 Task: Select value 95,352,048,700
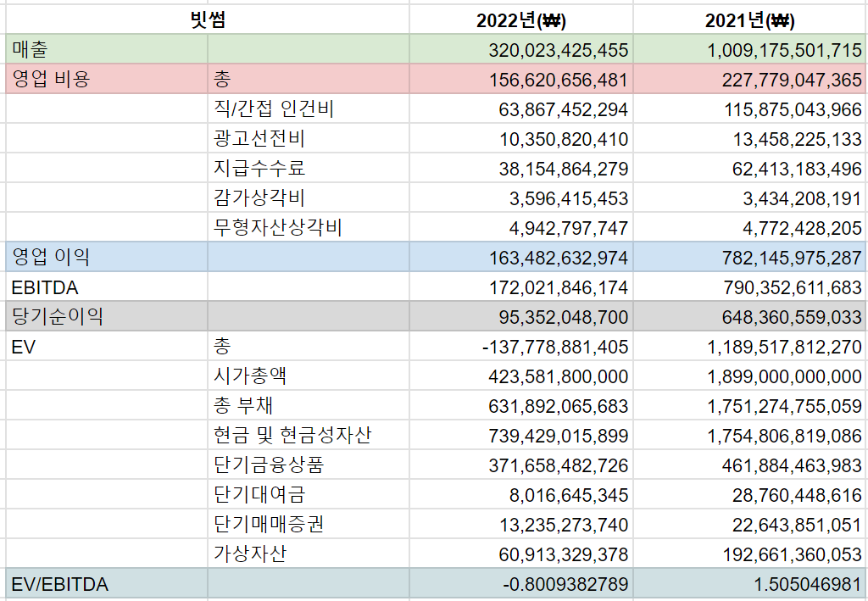[564, 318]
